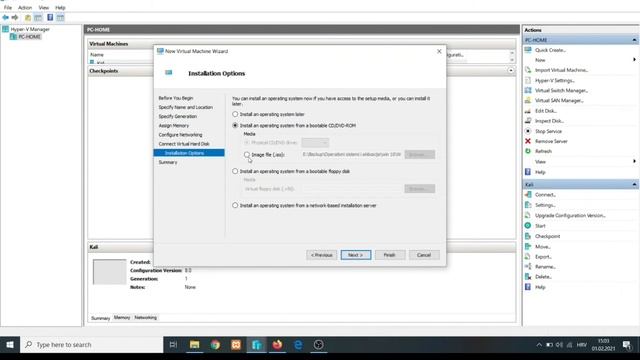Select Install an operating system later
The width and height of the screenshot is (640, 360).
(x=235, y=114)
